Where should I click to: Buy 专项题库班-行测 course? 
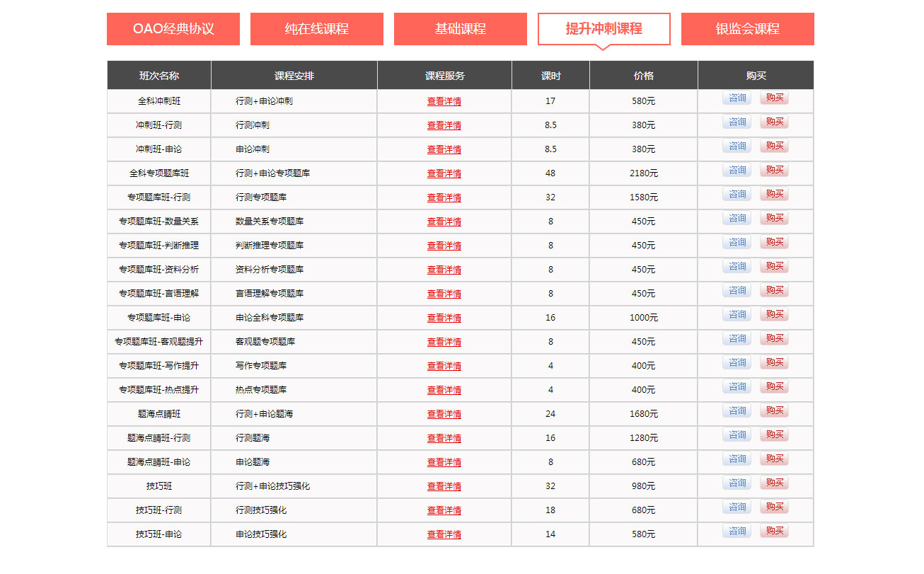point(775,194)
